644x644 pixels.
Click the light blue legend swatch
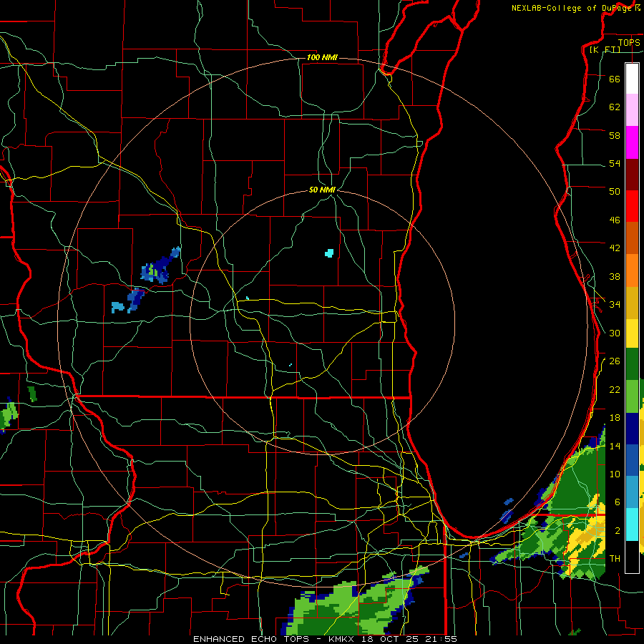(632, 492)
